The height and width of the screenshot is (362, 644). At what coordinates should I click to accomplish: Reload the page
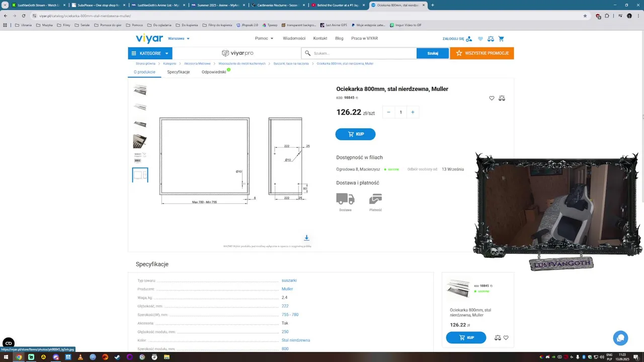pyautogui.click(x=23, y=16)
